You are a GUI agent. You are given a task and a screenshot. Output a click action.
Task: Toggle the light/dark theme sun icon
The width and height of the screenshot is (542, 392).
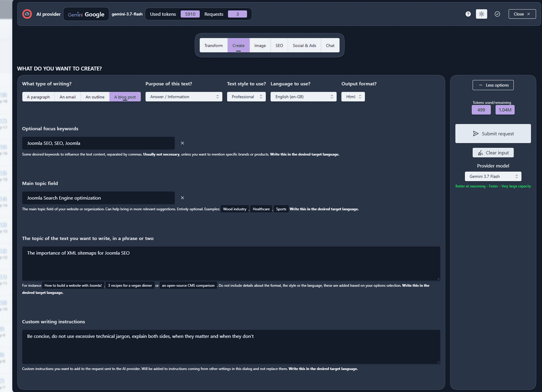pyautogui.click(x=481, y=14)
